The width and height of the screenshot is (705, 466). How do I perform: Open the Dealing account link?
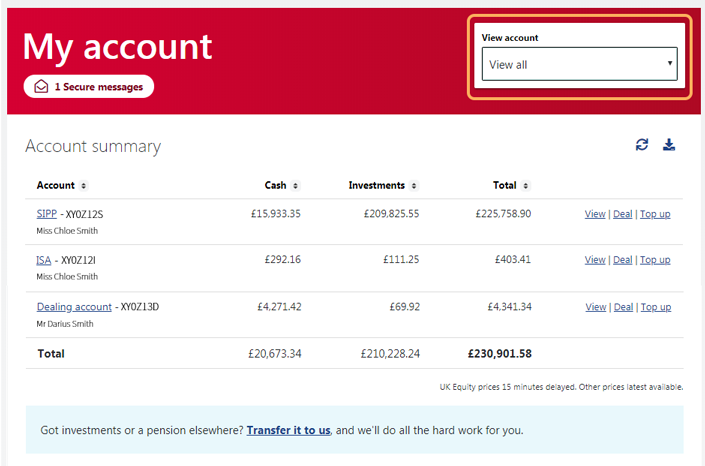pos(74,307)
